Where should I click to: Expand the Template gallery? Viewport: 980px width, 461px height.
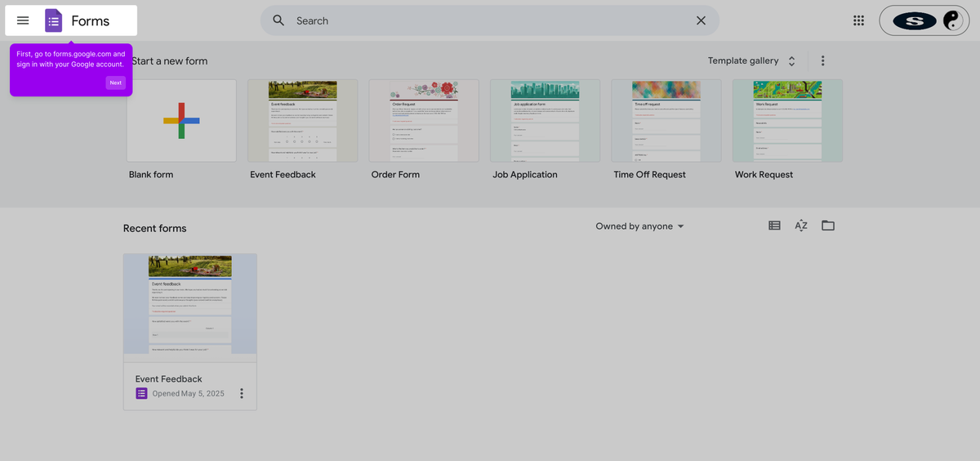tap(752, 60)
